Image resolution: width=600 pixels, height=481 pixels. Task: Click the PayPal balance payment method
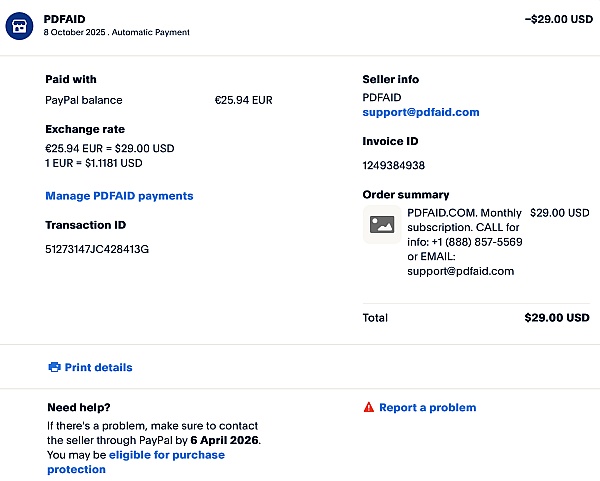(84, 100)
